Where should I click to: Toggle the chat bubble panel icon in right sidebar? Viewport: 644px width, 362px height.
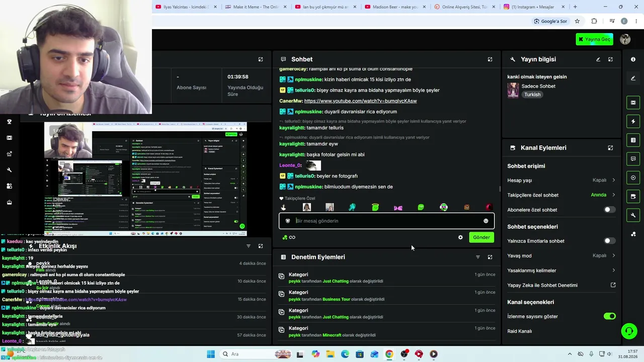coord(633,159)
